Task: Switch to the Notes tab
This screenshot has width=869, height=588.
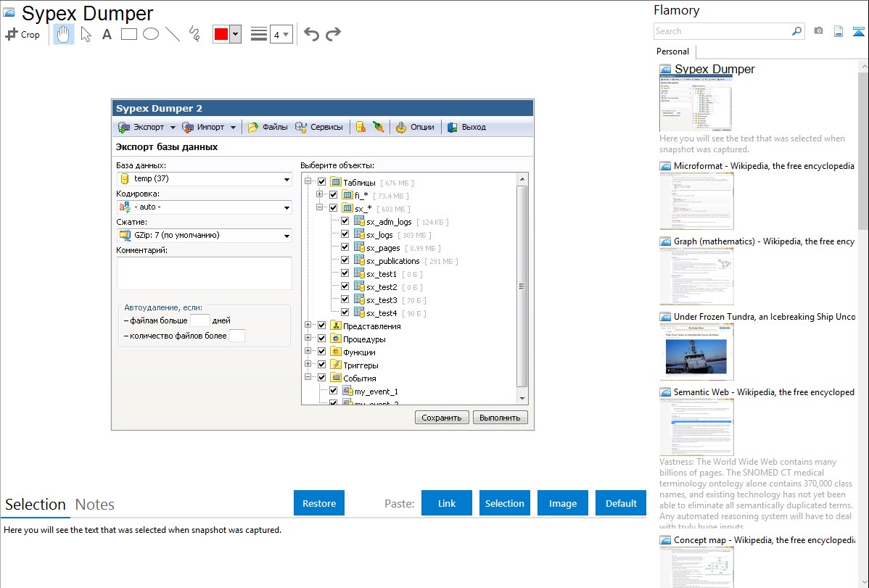Action: tap(94, 505)
